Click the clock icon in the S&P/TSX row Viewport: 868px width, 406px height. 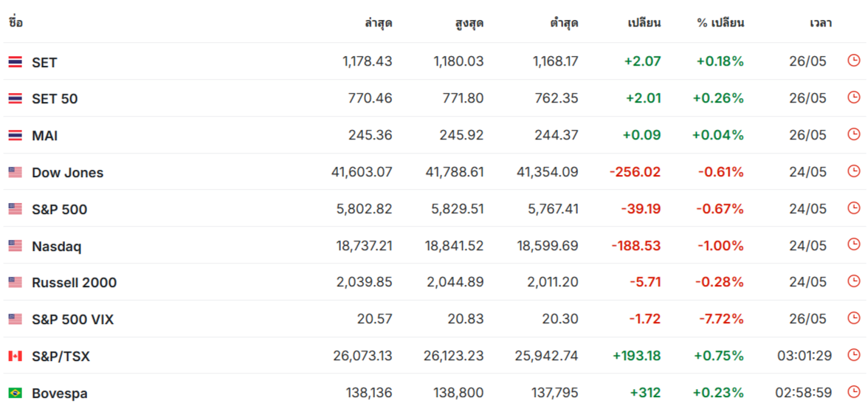854,354
